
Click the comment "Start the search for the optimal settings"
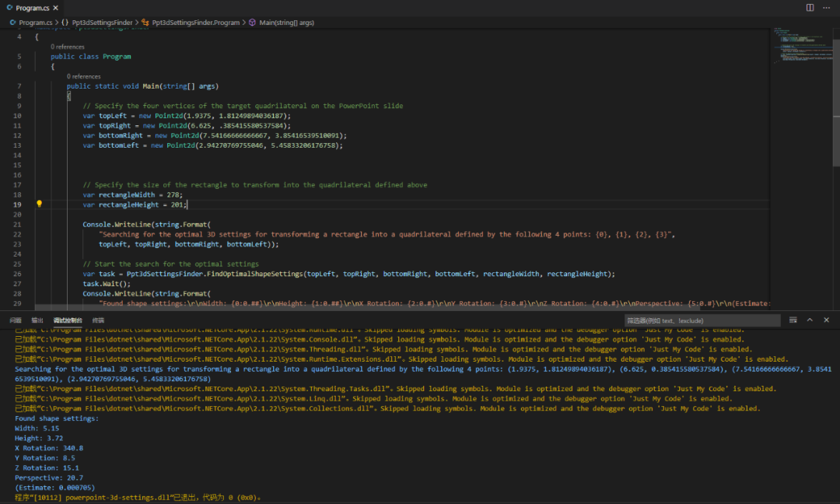click(x=170, y=264)
